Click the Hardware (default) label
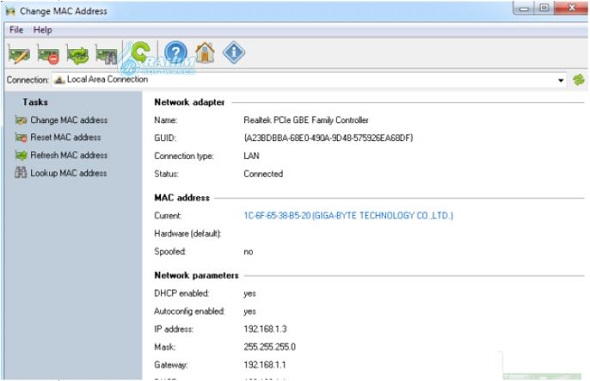Image resolution: width=590 pixels, height=381 pixels. pos(187,234)
